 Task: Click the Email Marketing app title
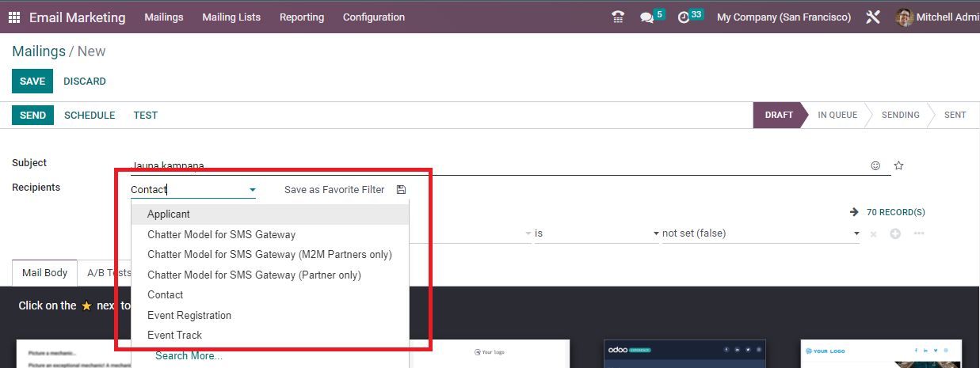point(78,17)
